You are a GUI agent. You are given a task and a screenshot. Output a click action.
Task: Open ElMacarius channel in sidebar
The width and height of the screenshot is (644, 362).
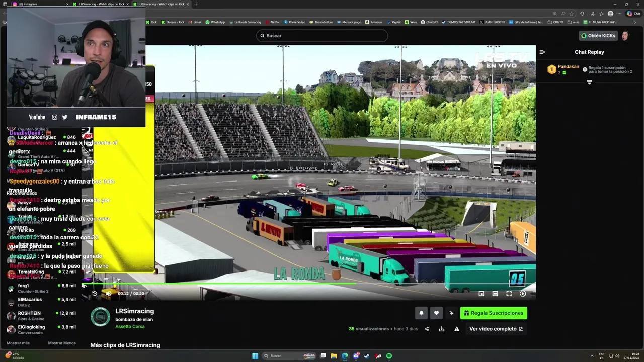[41, 302]
